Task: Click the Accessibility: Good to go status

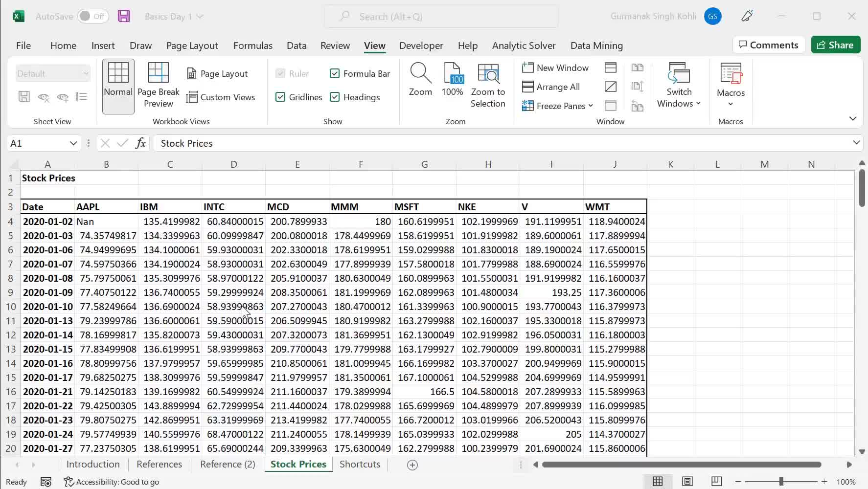Action: click(112, 482)
